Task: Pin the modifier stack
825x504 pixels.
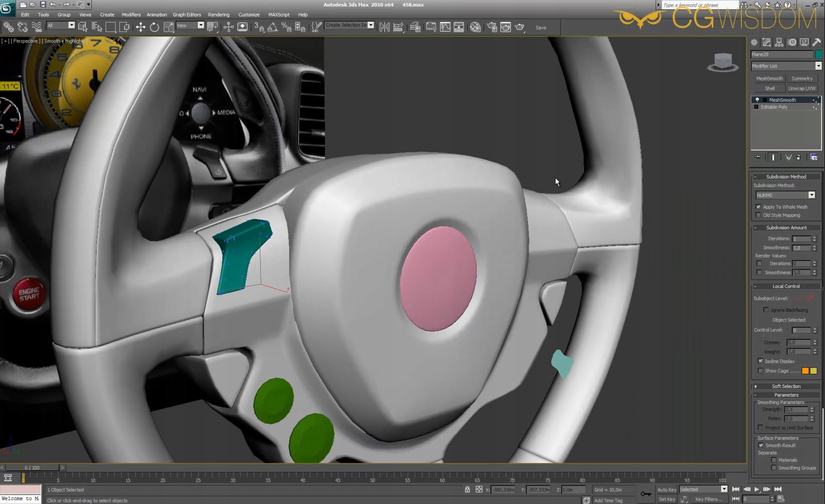Action: point(758,157)
